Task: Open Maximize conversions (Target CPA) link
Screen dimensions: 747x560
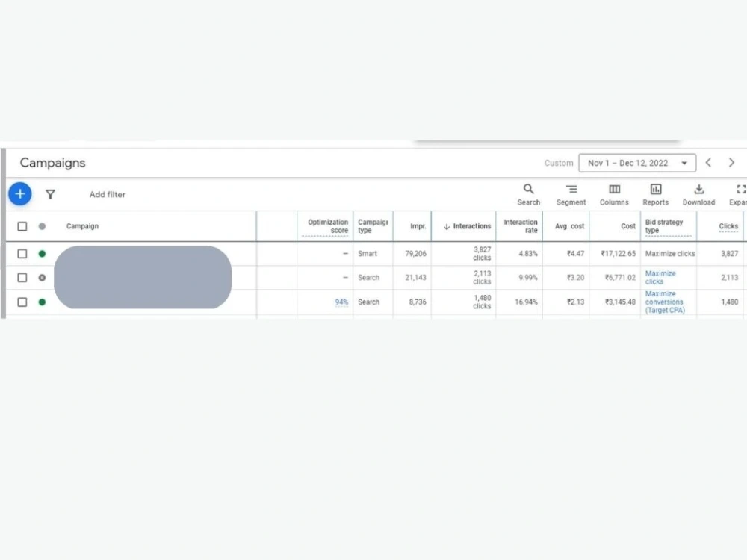Action: (665, 302)
